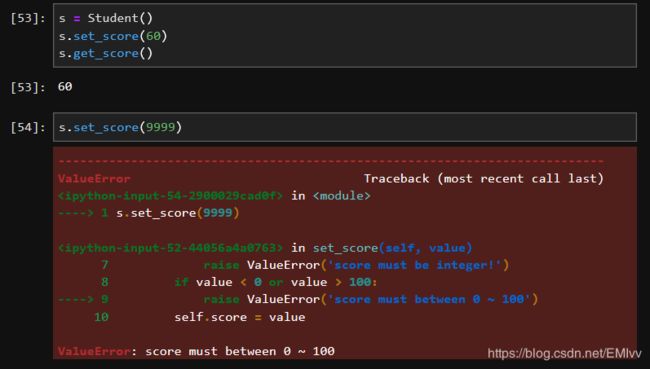Click the ipython-input-52 set_score reference
Image resolution: width=650 pixels, height=369 pixels.
click(x=265, y=248)
